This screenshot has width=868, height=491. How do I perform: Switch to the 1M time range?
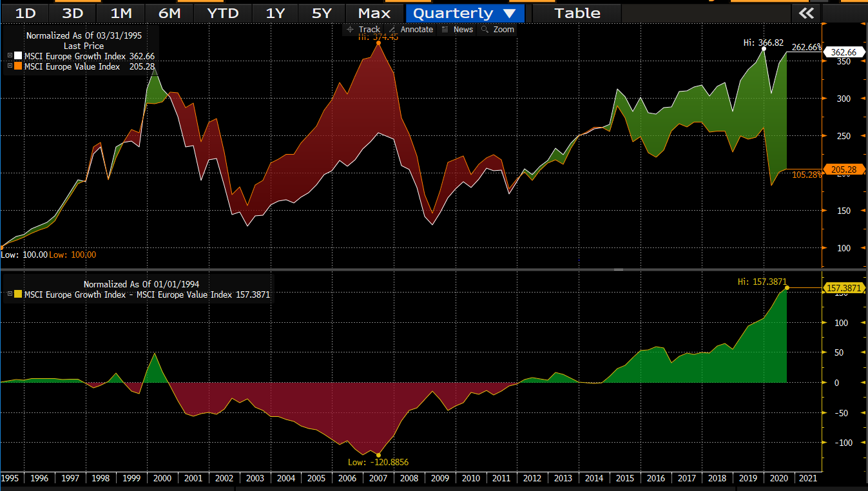121,13
